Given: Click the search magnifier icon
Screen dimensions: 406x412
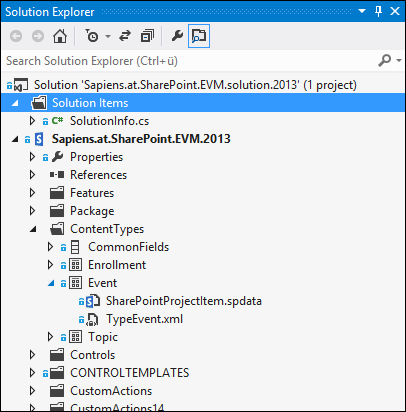Looking at the screenshot, I should click(x=384, y=61).
